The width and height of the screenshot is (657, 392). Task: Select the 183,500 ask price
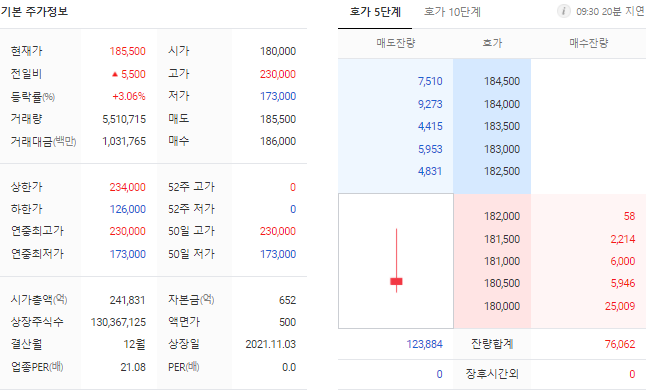pyautogui.click(x=502, y=126)
